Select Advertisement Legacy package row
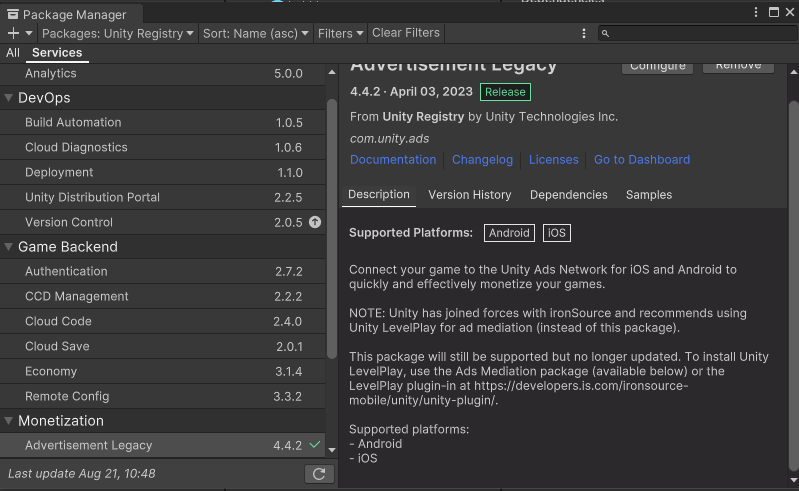 [x=163, y=445]
